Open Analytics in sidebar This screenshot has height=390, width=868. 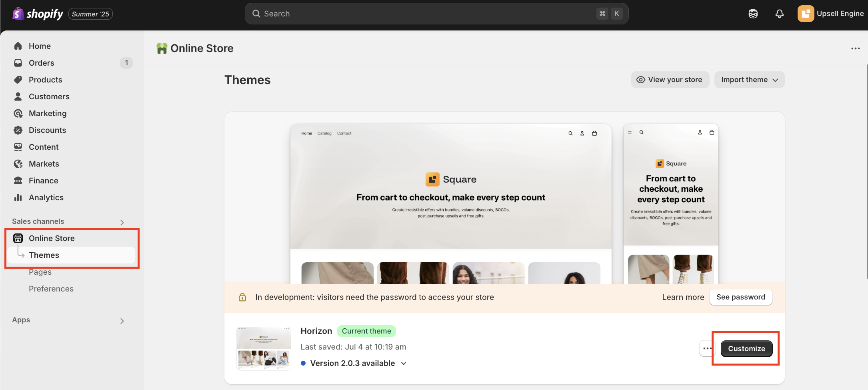46,197
